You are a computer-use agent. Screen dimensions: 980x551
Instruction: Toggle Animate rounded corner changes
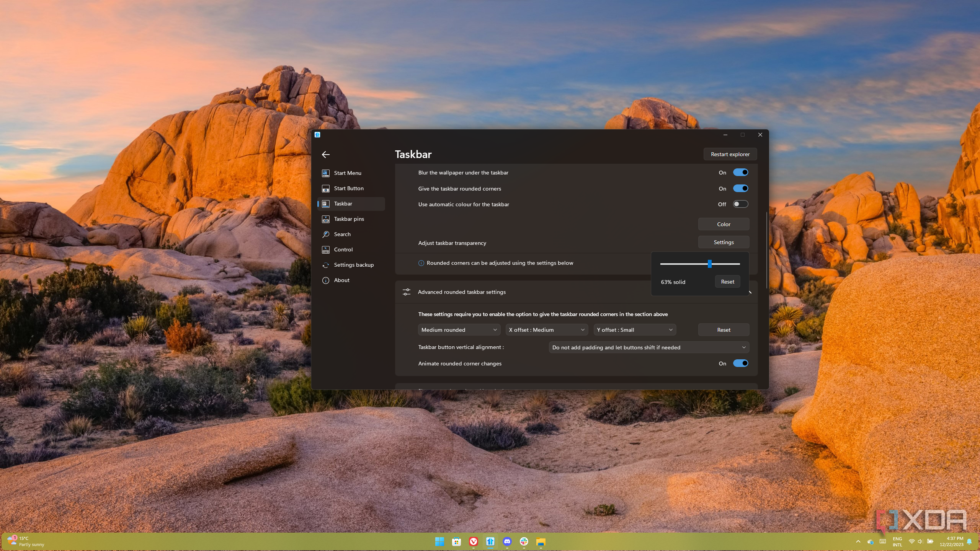click(x=740, y=364)
